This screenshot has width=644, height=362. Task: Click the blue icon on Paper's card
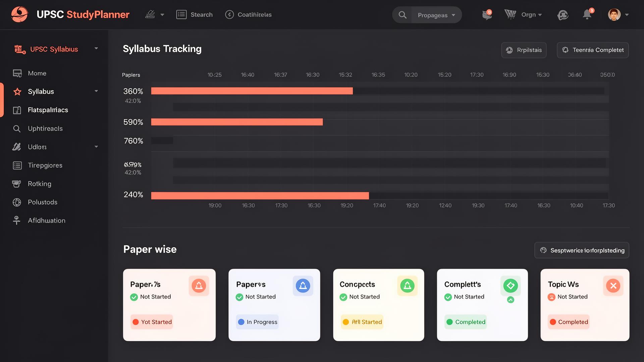click(x=303, y=286)
